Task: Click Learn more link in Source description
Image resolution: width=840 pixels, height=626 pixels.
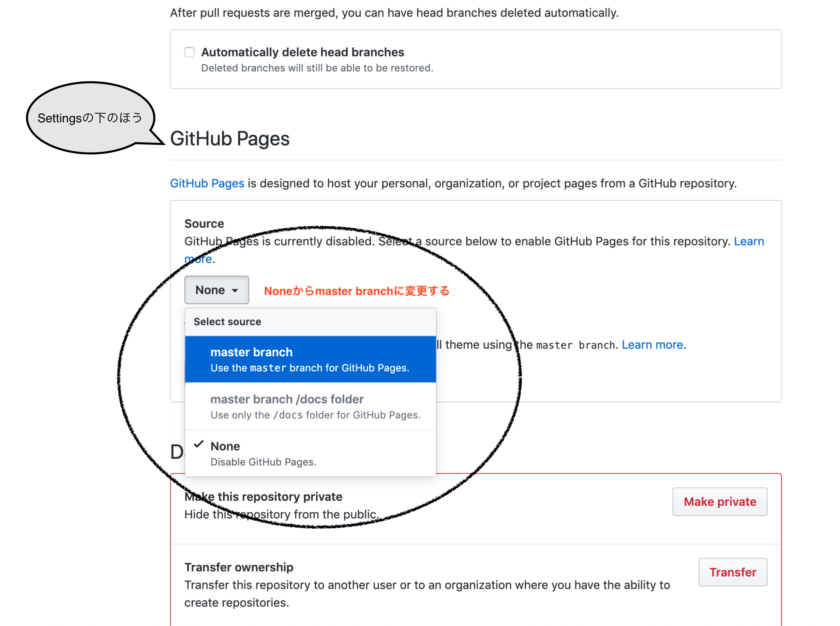Action: point(749,241)
